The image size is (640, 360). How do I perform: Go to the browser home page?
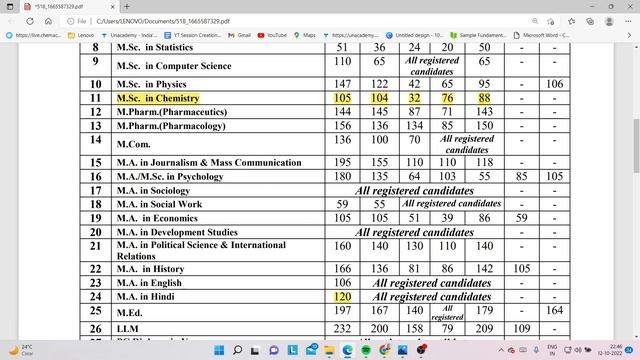(48, 21)
